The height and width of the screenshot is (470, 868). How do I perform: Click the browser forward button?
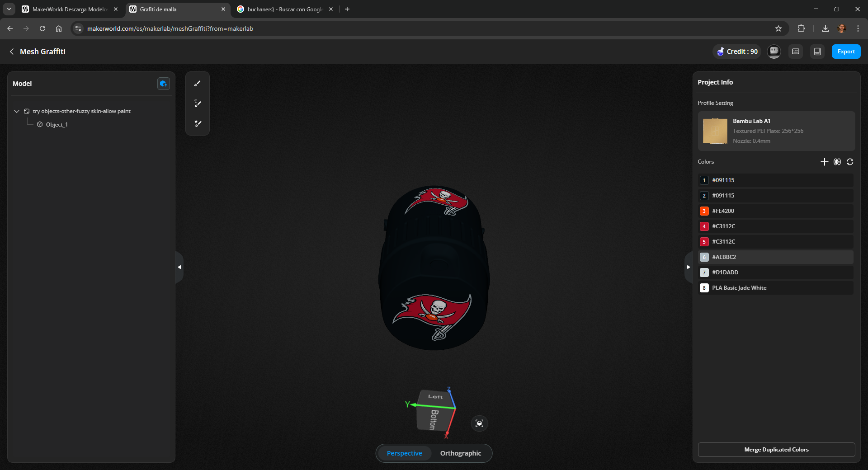26,28
